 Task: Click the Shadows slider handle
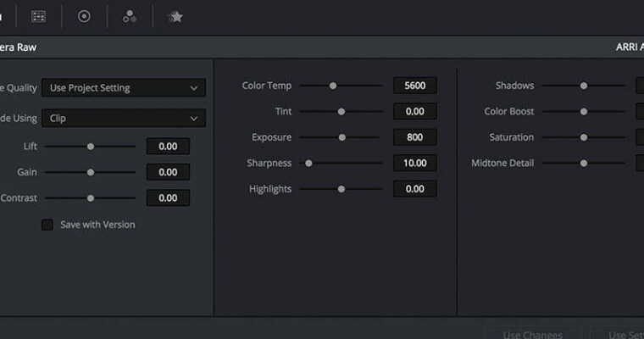coord(584,86)
